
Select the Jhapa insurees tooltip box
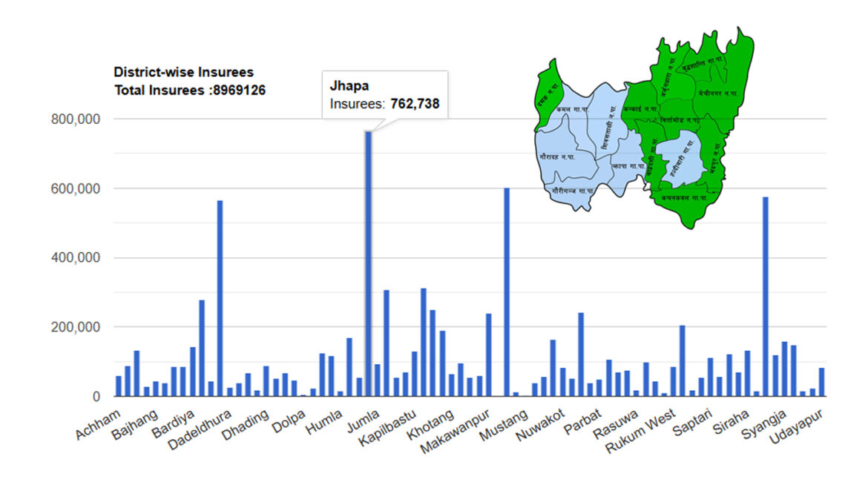tap(384, 95)
